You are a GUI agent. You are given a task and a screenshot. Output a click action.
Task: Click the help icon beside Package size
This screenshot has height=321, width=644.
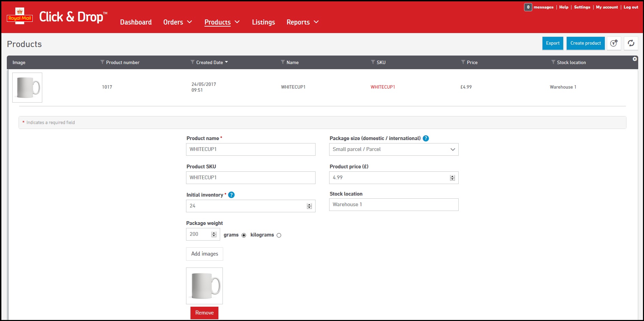[426, 138]
